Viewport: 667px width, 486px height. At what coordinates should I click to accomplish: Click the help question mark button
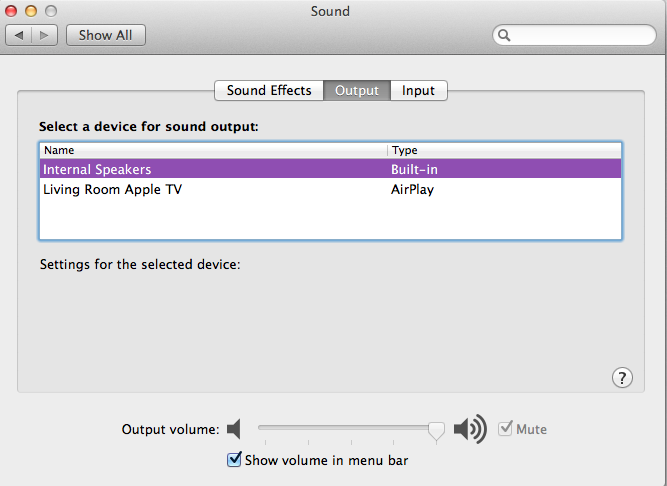(x=622, y=377)
